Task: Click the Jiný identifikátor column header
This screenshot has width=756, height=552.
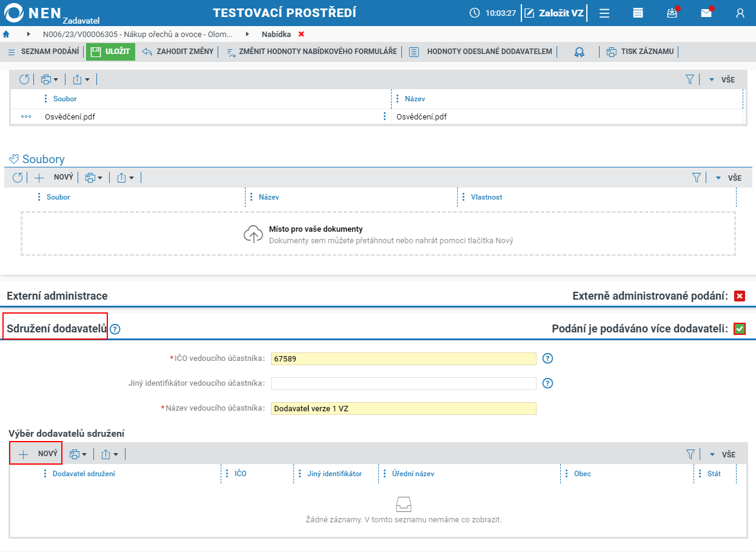Action: pos(335,474)
